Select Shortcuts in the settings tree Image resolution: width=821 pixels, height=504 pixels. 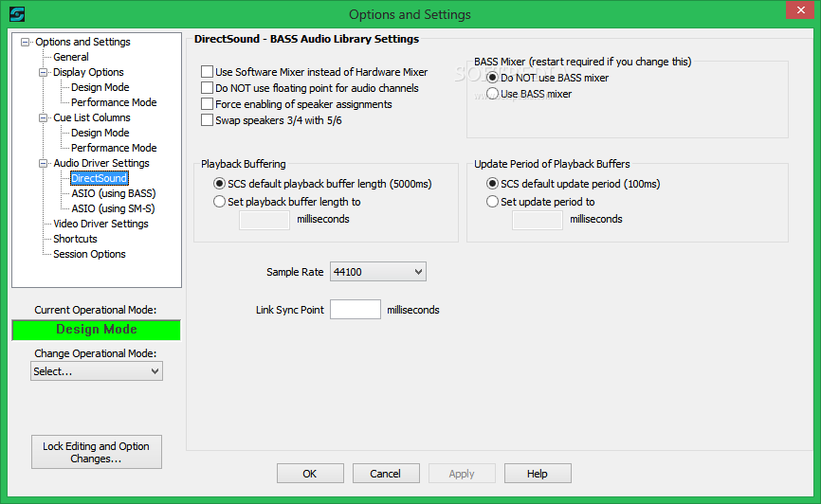click(x=75, y=239)
